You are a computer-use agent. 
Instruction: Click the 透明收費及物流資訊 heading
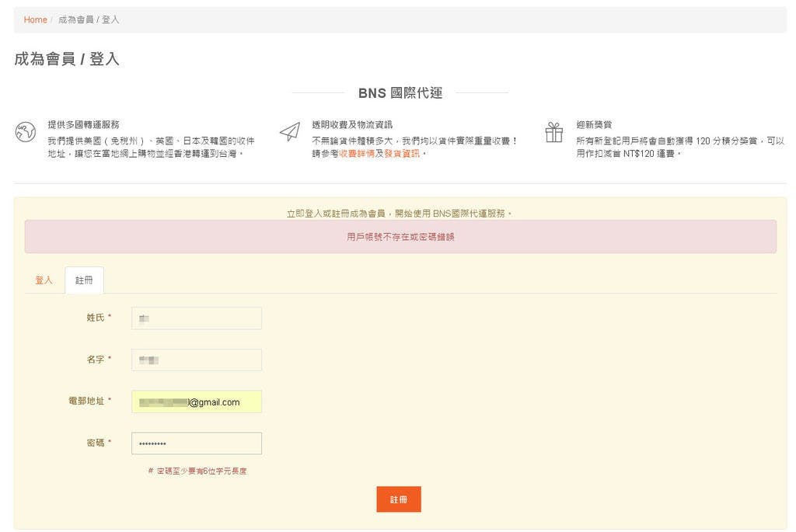pyautogui.click(x=352, y=124)
